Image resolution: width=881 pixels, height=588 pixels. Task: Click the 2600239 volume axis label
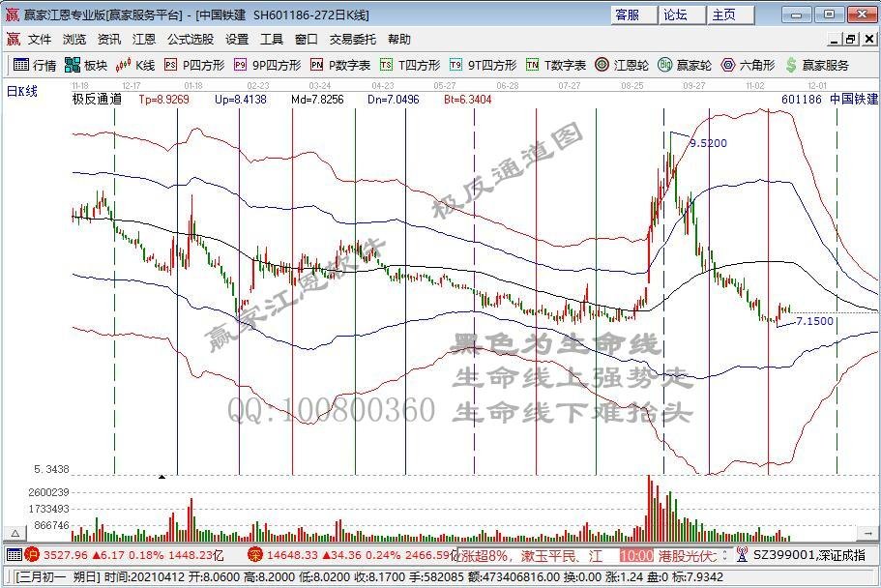pyautogui.click(x=49, y=492)
